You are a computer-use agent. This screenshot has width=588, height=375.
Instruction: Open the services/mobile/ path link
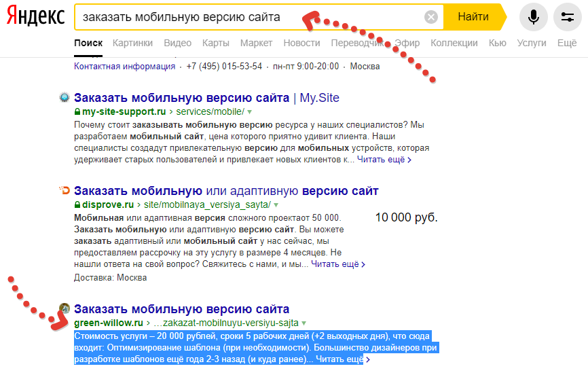point(210,111)
